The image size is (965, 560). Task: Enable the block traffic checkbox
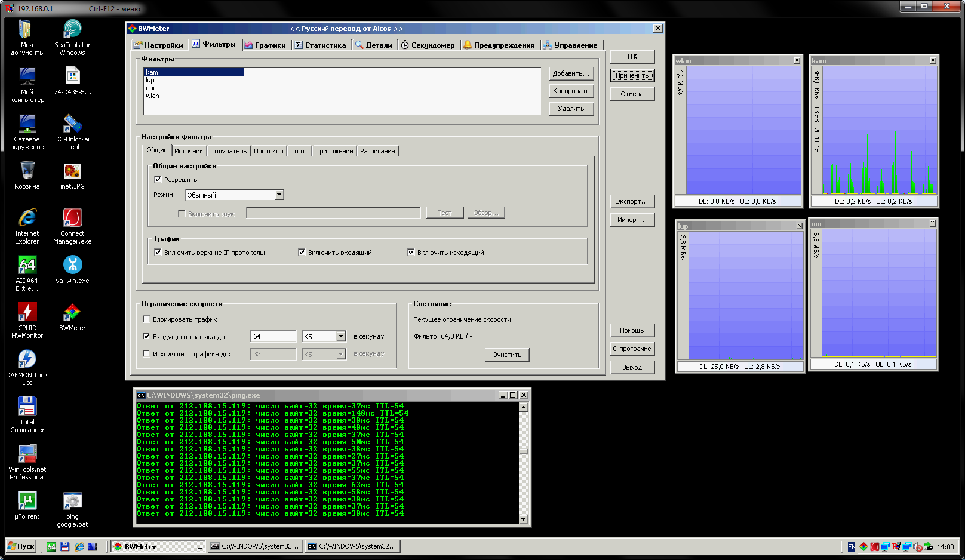click(x=147, y=319)
